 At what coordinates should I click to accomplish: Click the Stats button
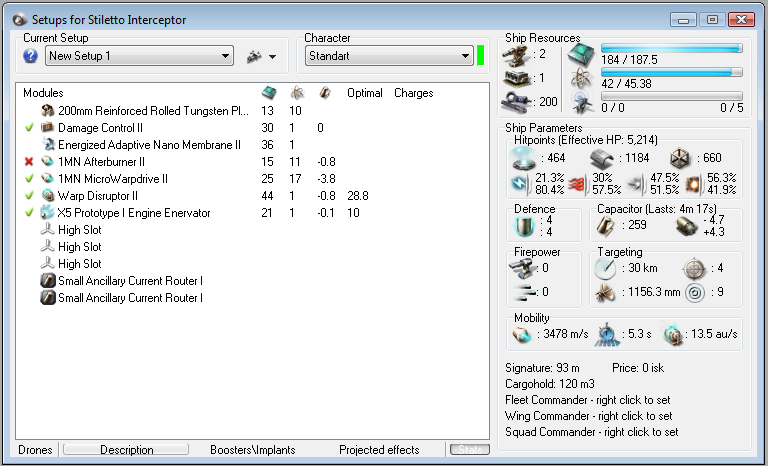[470, 450]
